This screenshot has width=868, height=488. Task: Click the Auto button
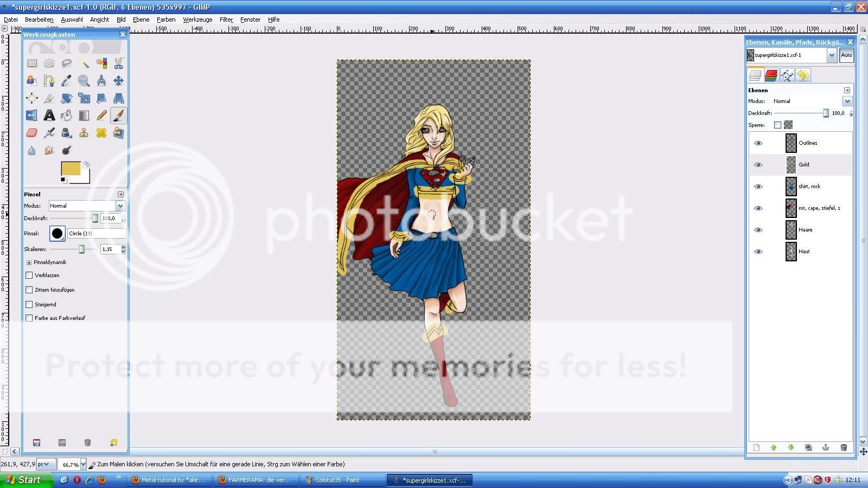tap(846, 55)
